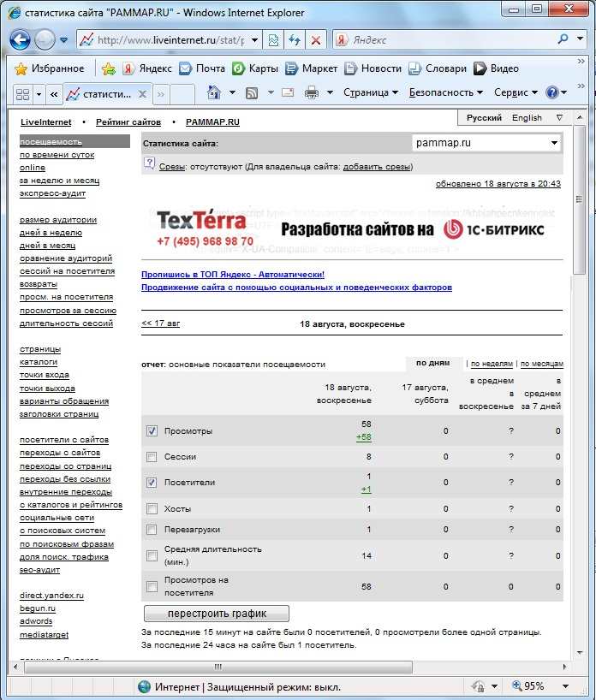This screenshot has height=700, width=596.
Task: Check the Сессии checkbox
Action: coord(152,457)
